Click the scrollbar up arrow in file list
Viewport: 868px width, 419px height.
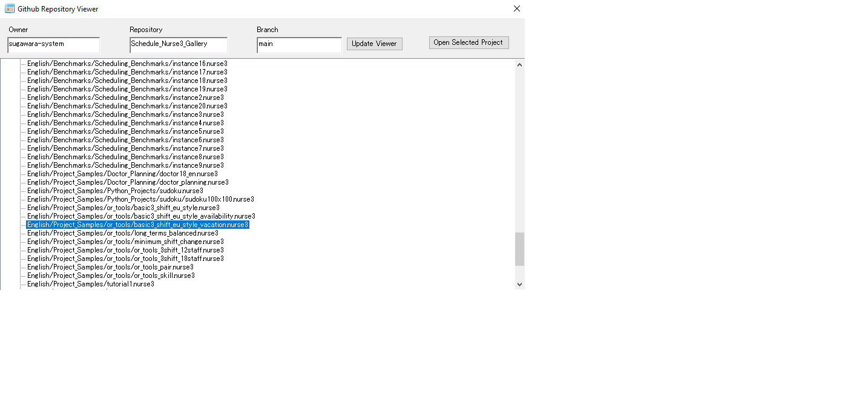pyautogui.click(x=519, y=64)
